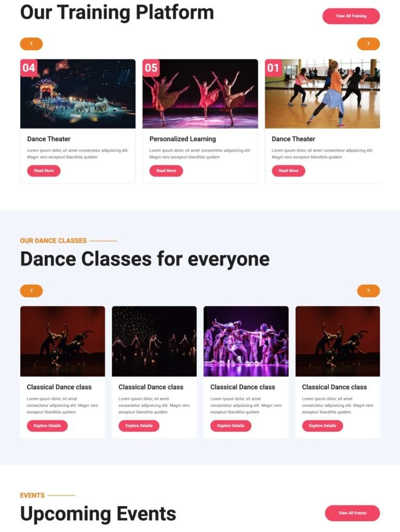Open dance studio class thumbnail
This screenshot has height=532, width=400.
click(322, 94)
